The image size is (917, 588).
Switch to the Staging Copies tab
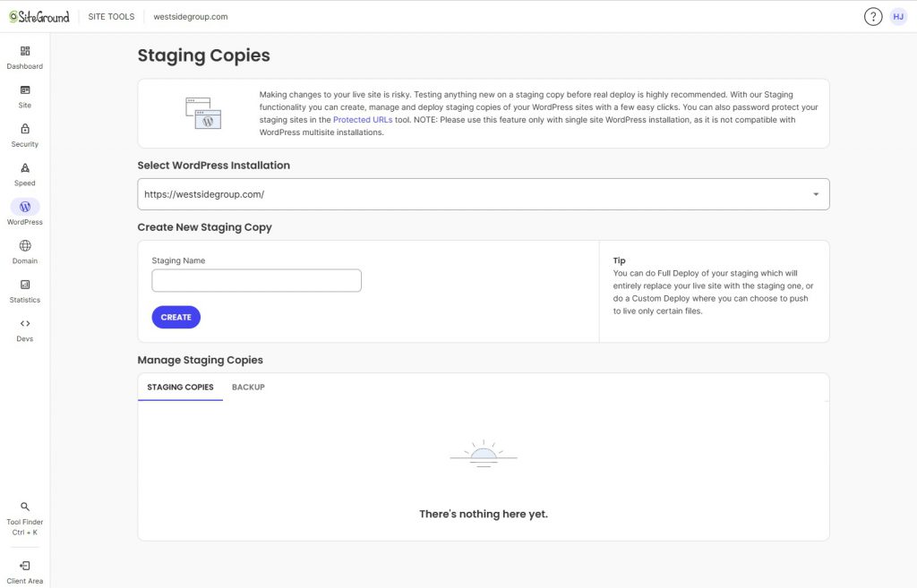point(180,387)
